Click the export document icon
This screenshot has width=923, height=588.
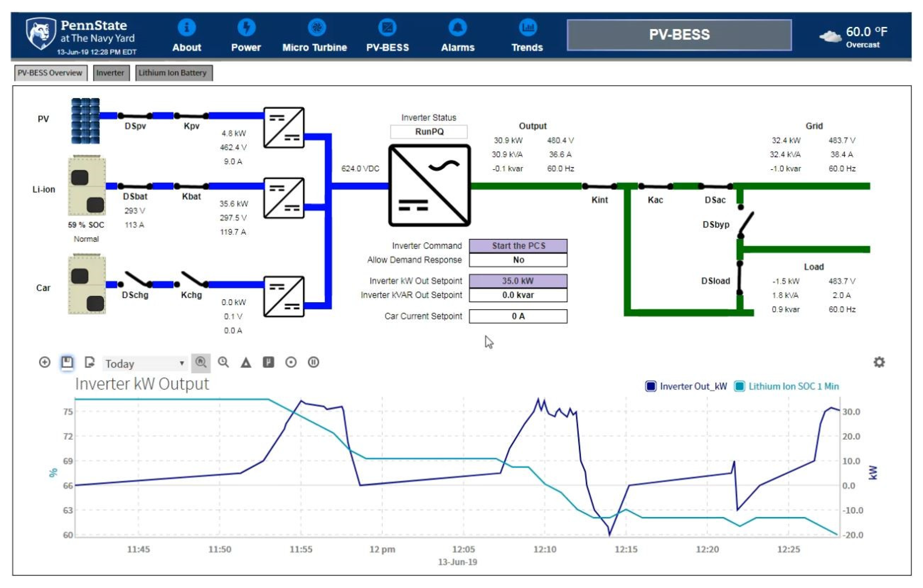coord(89,362)
